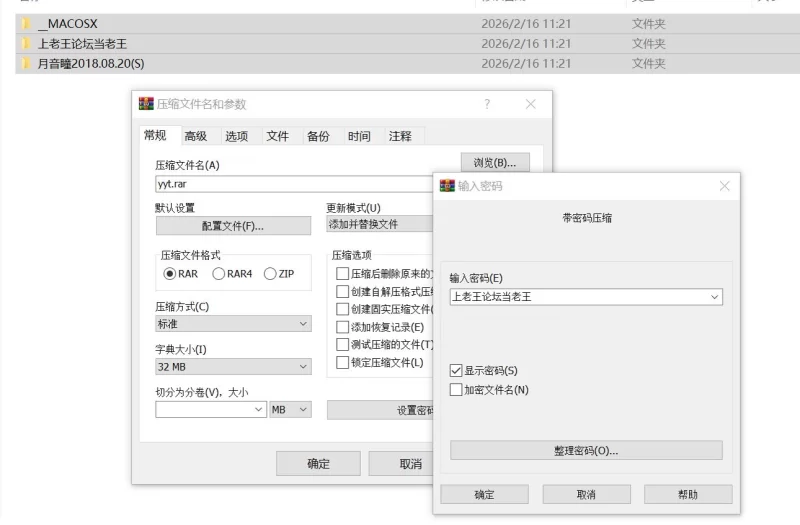
Task: Switch to the 文件 tab
Action: click(278, 136)
